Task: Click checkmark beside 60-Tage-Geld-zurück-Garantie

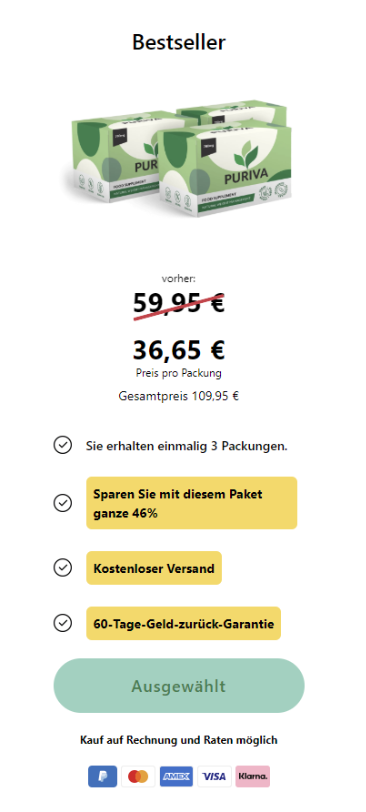Action: click(x=63, y=623)
